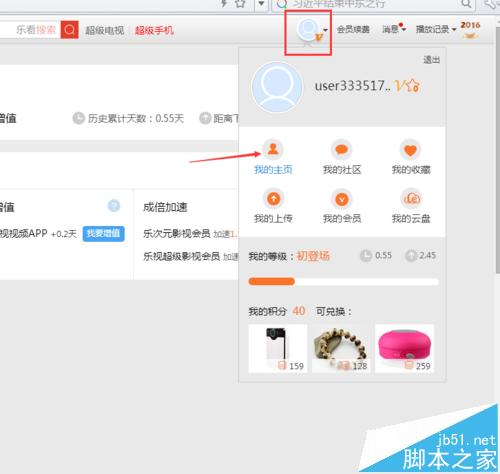The height and width of the screenshot is (474, 500).
Task: Click username user333517..
Action: click(x=353, y=86)
